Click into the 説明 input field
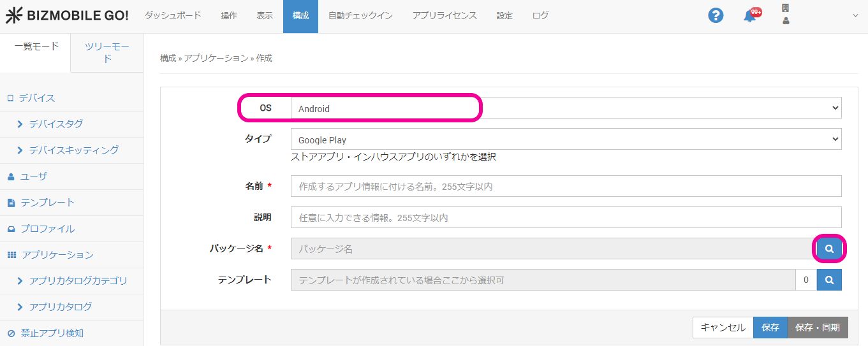 pos(565,217)
